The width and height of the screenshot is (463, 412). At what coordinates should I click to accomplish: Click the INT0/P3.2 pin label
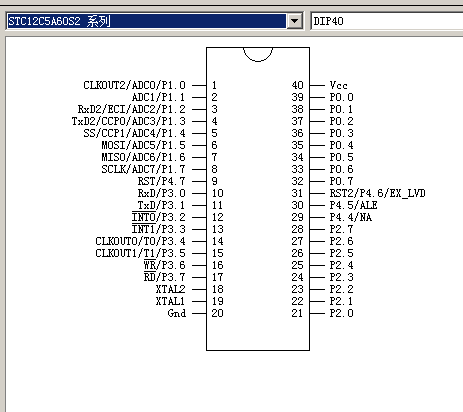coord(159,217)
